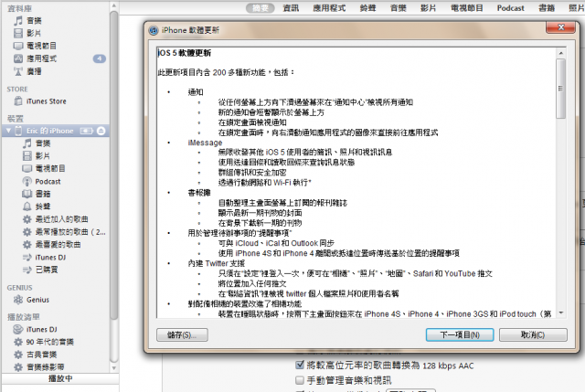585x392 pixels.
Task: Switch to the 資訊 tab
Action: pyautogui.click(x=291, y=8)
